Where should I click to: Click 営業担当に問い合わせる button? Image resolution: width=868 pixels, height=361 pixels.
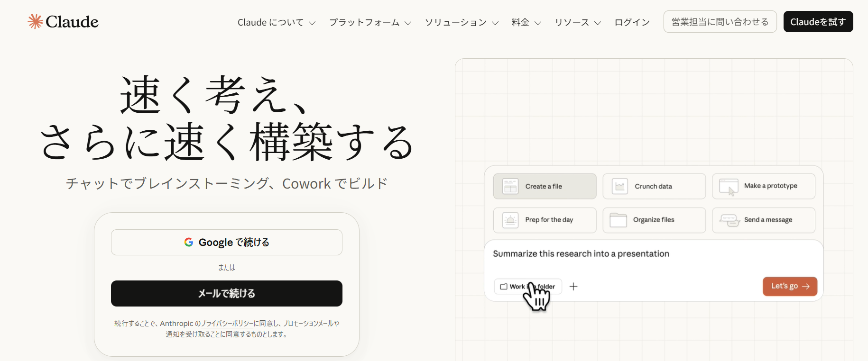tap(720, 22)
